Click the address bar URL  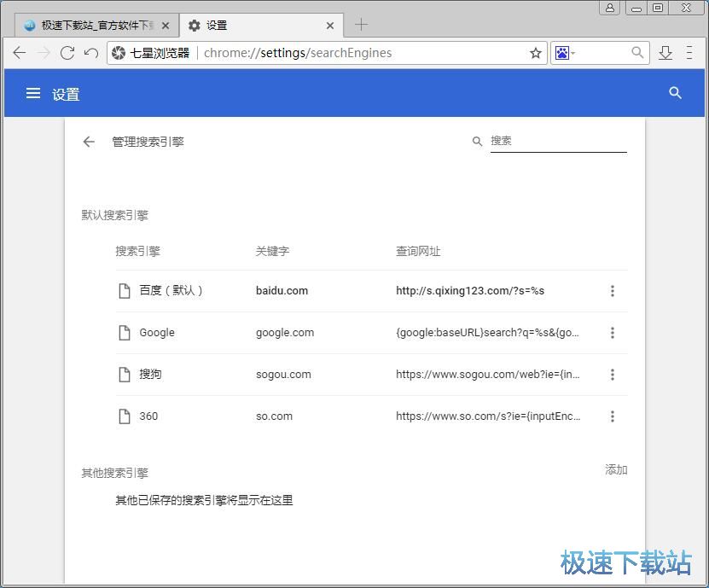point(298,53)
